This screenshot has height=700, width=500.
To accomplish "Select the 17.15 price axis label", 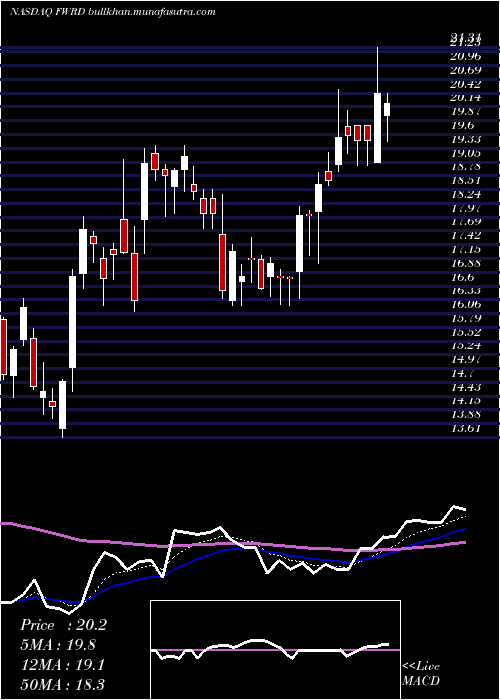I will click(x=466, y=250).
